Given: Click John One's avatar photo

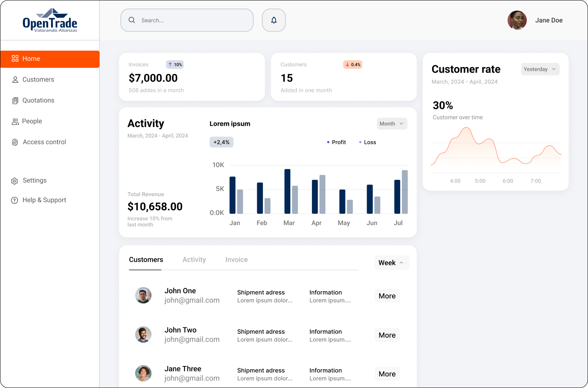Looking at the screenshot, I should 143,295.
